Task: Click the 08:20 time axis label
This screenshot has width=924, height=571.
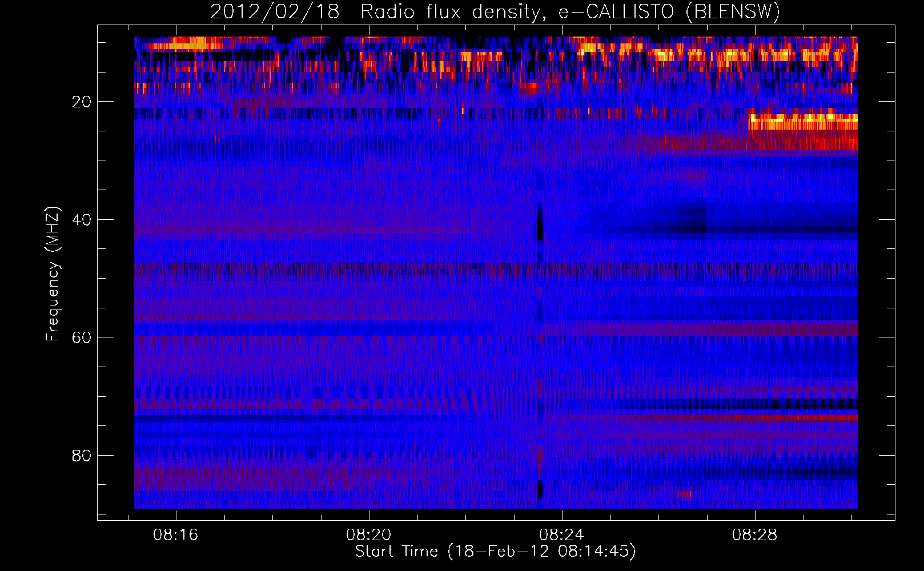Action: tap(369, 534)
